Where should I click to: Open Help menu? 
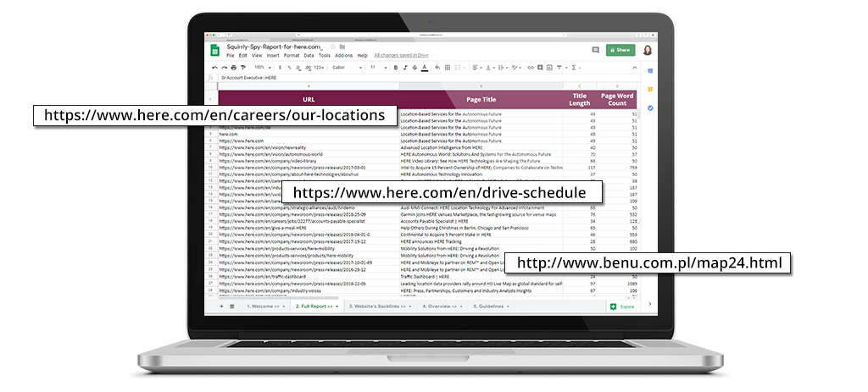[x=363, y=56]
